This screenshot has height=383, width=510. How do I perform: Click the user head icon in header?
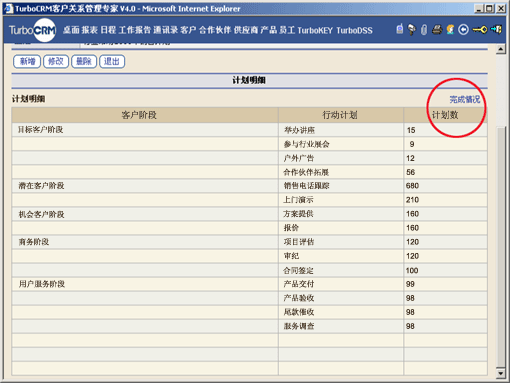(x=450, y=30)
